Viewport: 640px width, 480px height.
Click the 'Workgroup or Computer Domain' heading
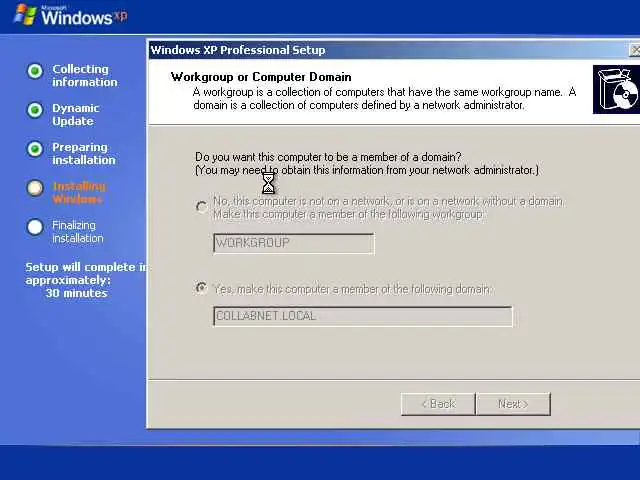(261, 77)
